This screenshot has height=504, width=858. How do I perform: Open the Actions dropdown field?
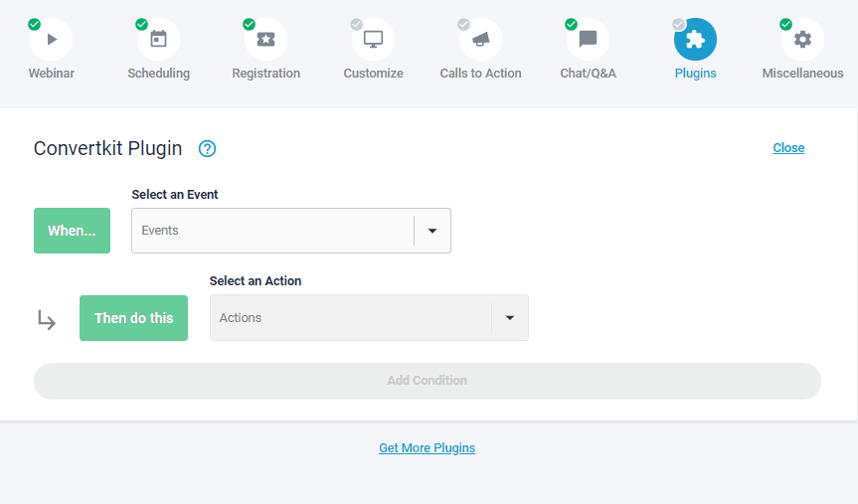[x=370, y=318]
